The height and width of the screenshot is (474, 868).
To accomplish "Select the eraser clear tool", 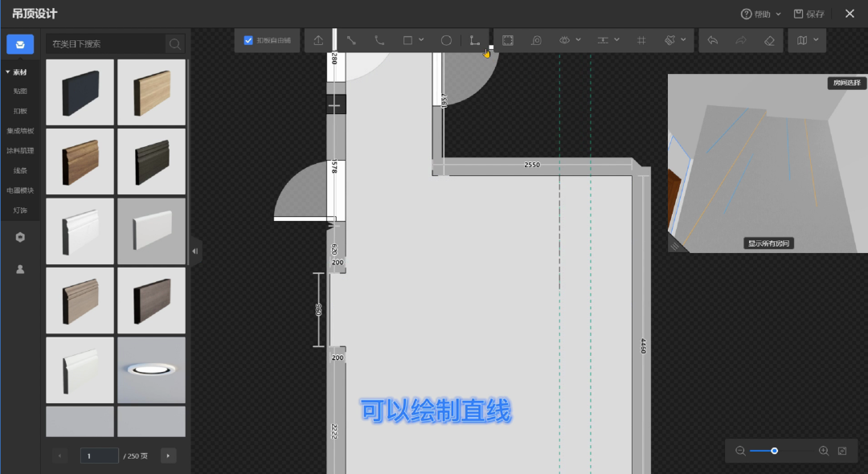I will (x=769, y=40).
